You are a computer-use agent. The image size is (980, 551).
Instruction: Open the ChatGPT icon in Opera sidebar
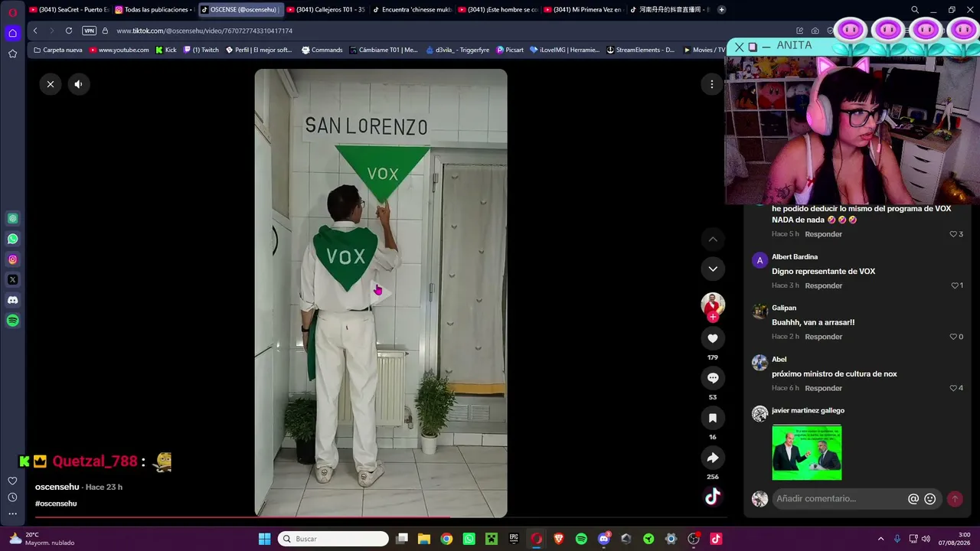(12, 218)
